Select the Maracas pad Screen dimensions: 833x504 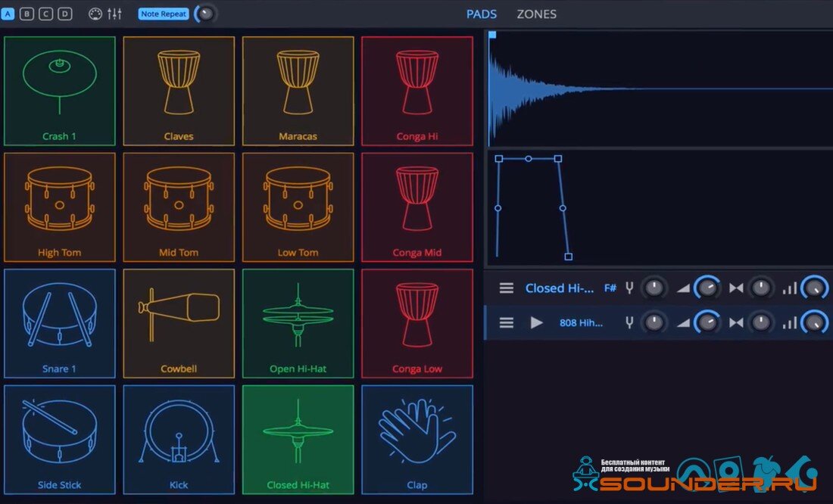coord(298,91)
